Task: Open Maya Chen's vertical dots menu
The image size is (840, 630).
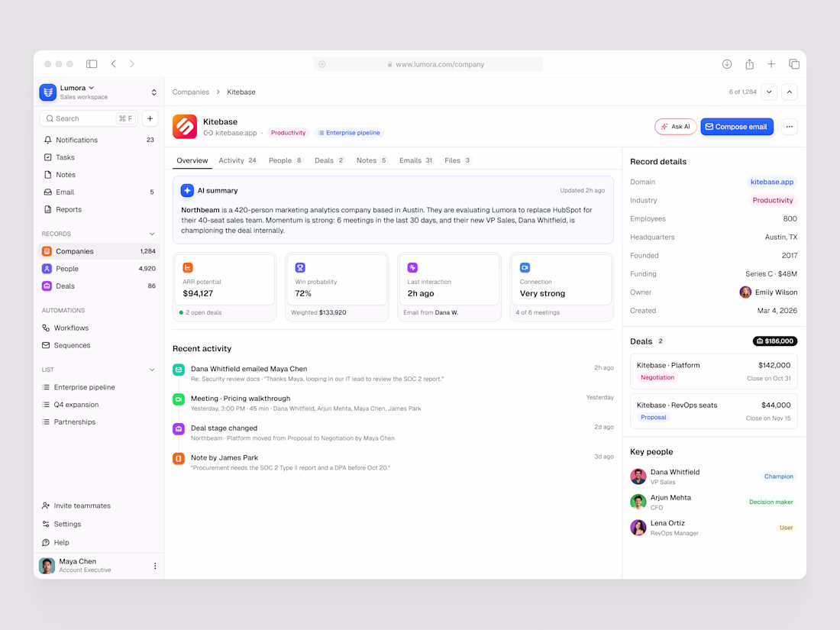Action: [x=155, y=566]
